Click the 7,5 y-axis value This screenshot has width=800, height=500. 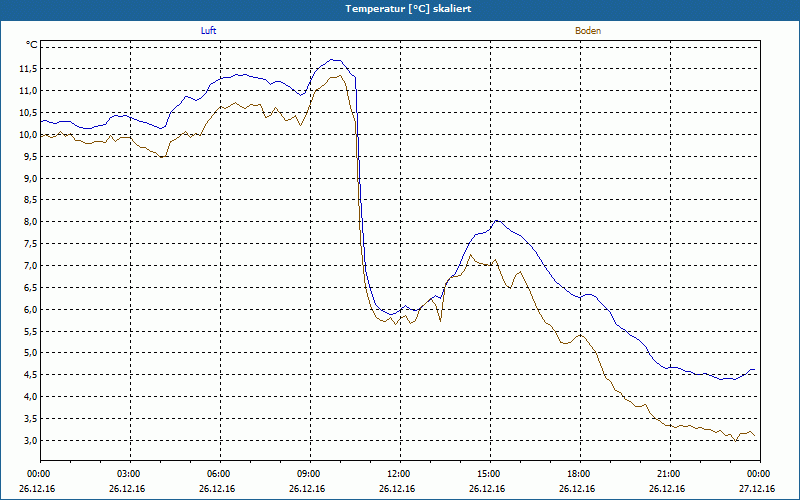point(30,244)
